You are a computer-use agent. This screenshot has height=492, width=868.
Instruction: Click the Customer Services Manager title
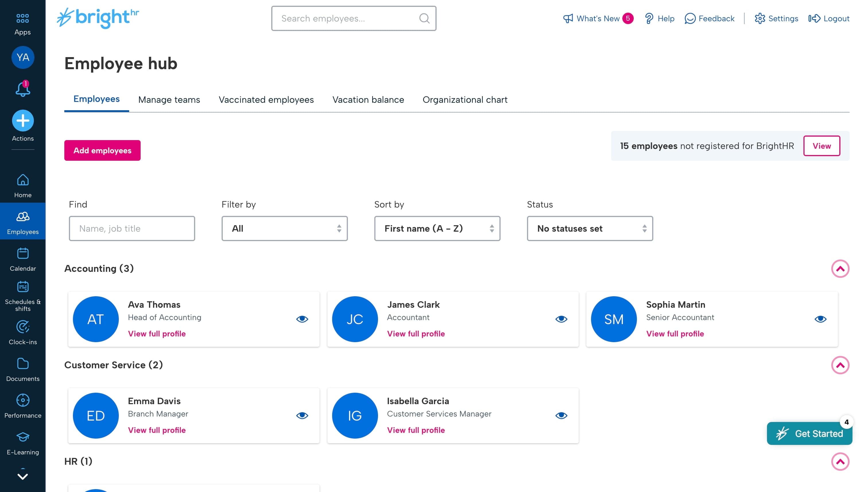[439, 414]
